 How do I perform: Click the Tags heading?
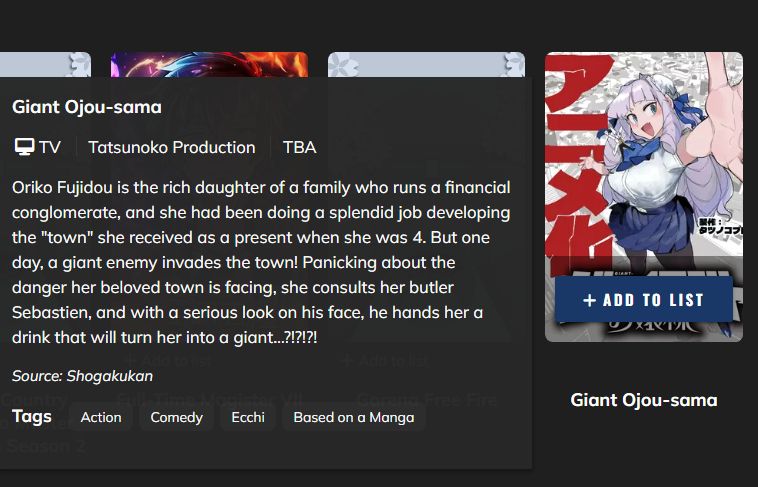coord(32,416)
